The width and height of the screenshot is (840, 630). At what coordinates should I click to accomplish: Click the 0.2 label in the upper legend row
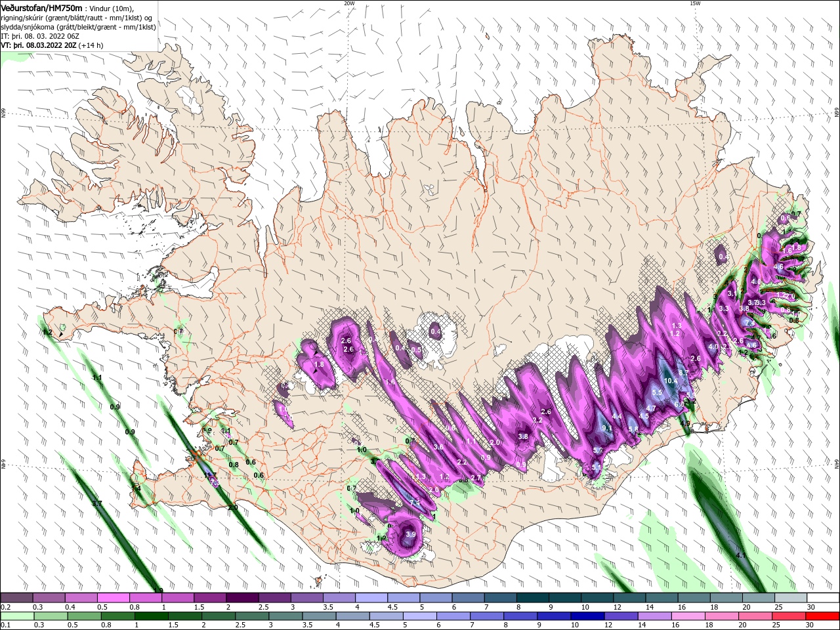(x=5, y=607)
